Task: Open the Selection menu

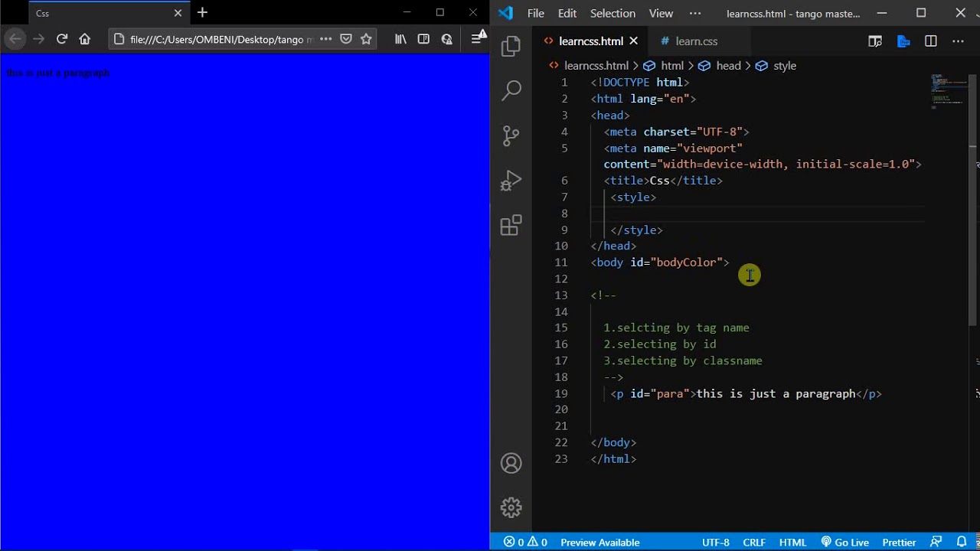Action: point(612,13)
